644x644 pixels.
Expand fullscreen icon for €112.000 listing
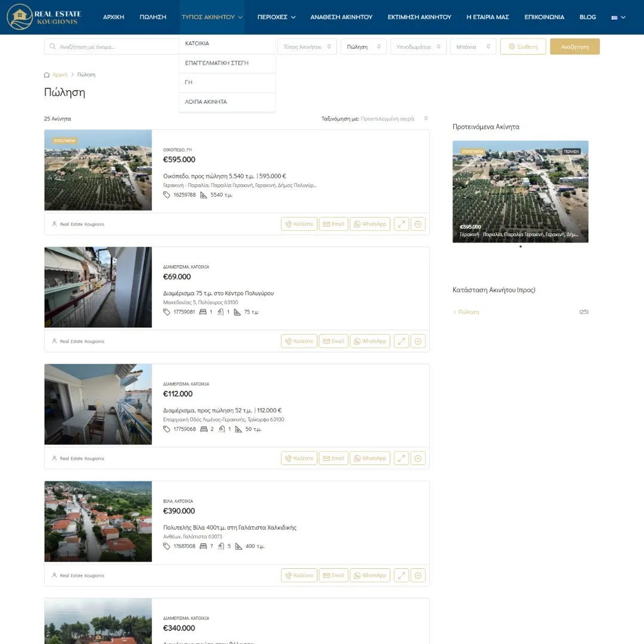pyautogui.click(x=401, y=459)
